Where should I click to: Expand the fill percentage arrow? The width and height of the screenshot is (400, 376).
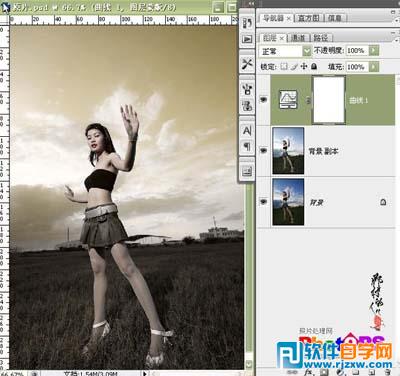tap(374, 67)
